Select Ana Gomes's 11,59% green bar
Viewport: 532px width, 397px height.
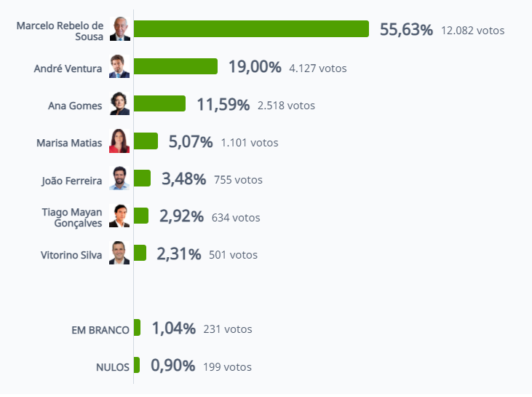(x=160, y=103)
